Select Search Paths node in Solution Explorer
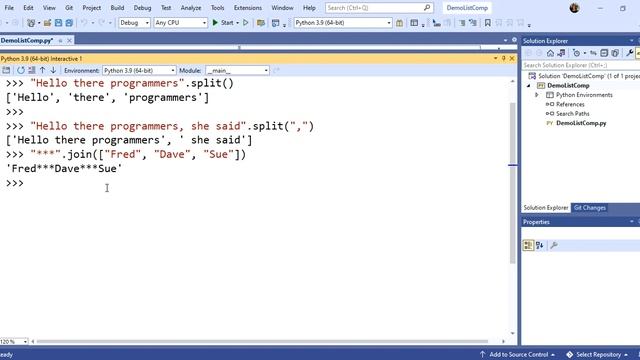The height and width of the screenshot is (360, 640). (x=572, y=114)
